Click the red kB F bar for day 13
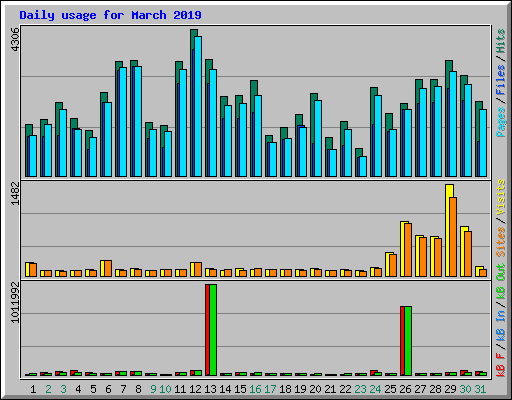512x400 pixels. 207,330
